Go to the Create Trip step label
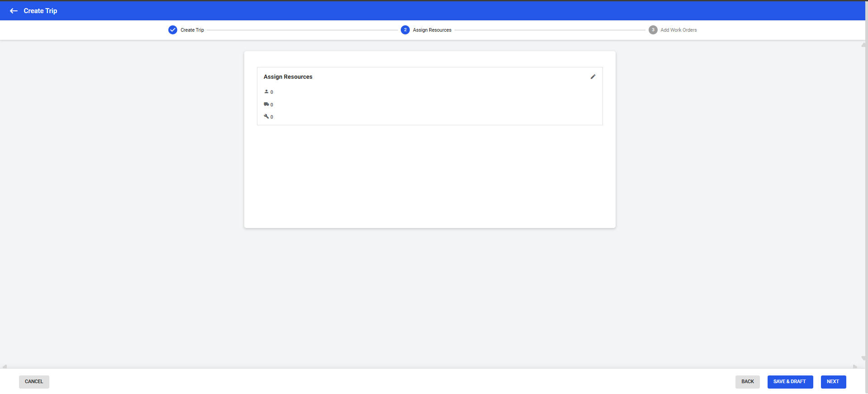The height and width of the screenshot is (394, 868). (192, 30)
